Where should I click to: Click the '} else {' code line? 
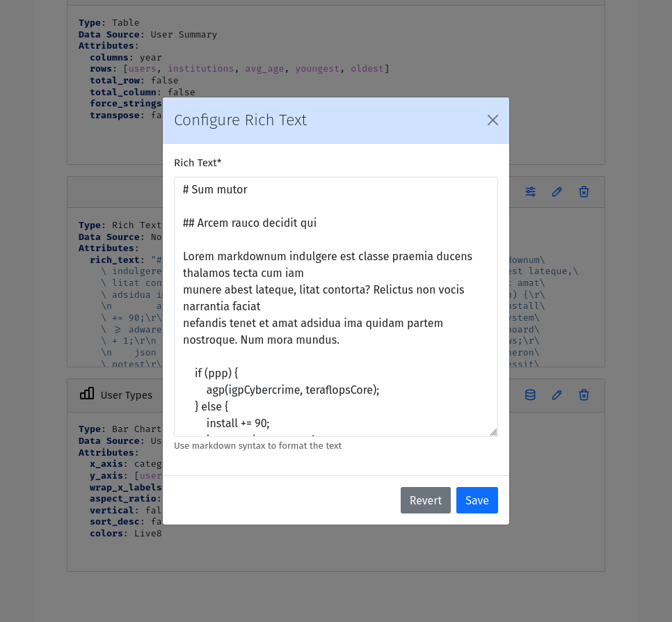coord(211,406)
